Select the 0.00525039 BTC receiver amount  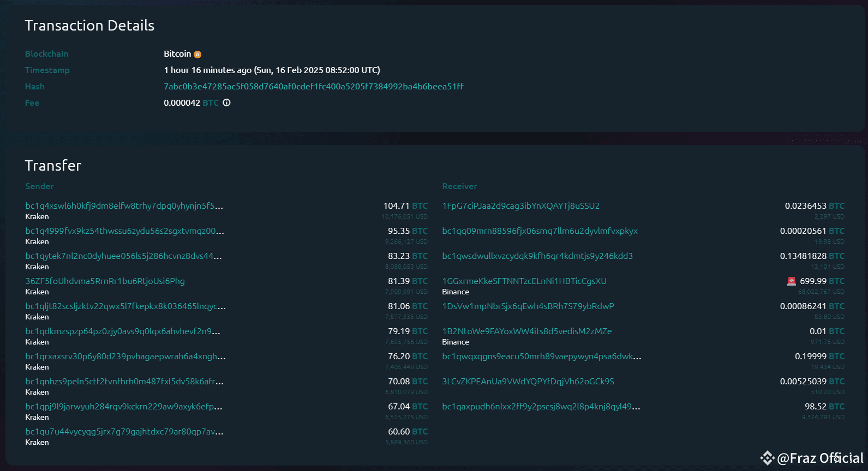(812, 382)
